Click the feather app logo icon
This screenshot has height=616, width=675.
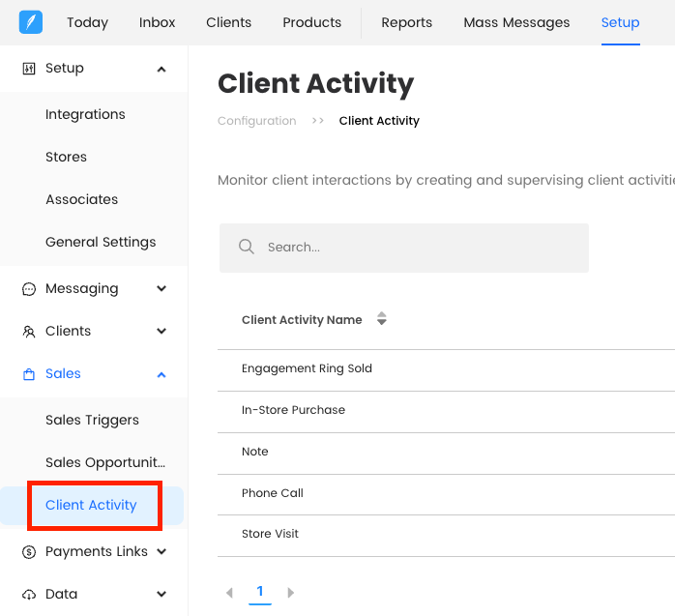point(31,22)
